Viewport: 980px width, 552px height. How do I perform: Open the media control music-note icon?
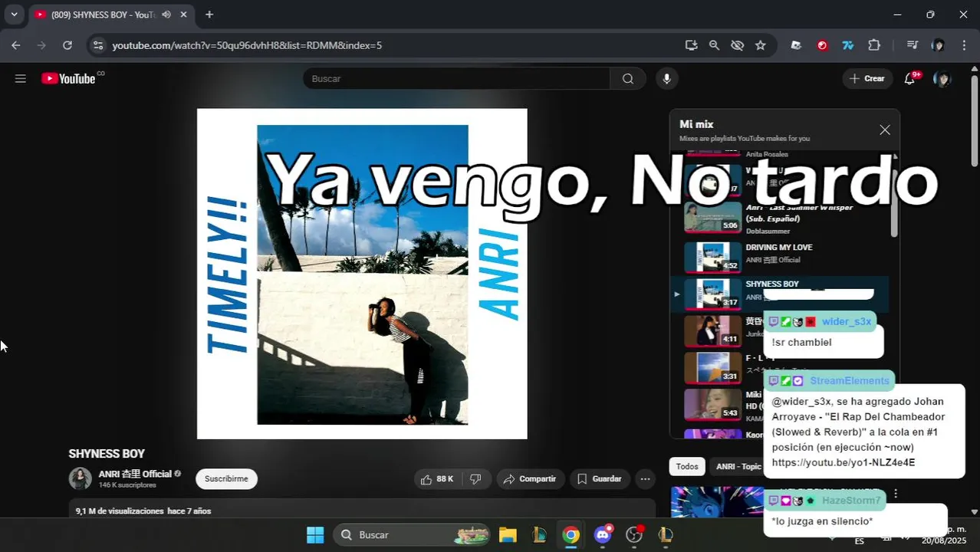[x=912, y=45]
